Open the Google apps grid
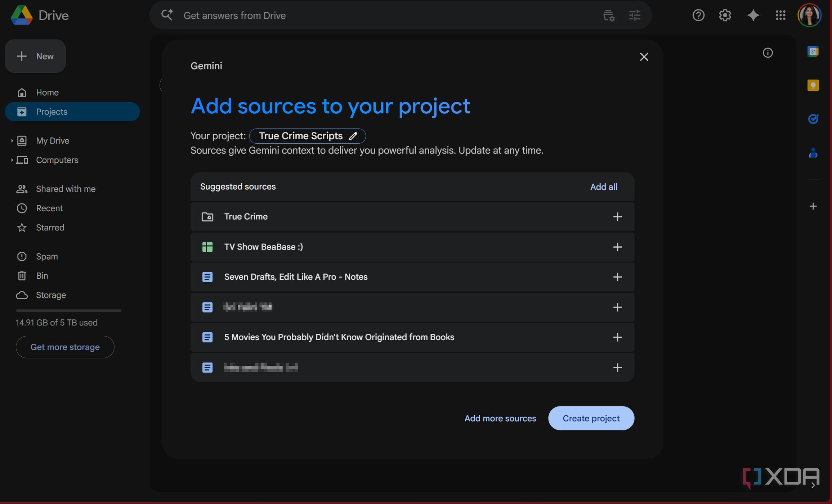Viewport: 832px width, 504px height. pos(780,15)
